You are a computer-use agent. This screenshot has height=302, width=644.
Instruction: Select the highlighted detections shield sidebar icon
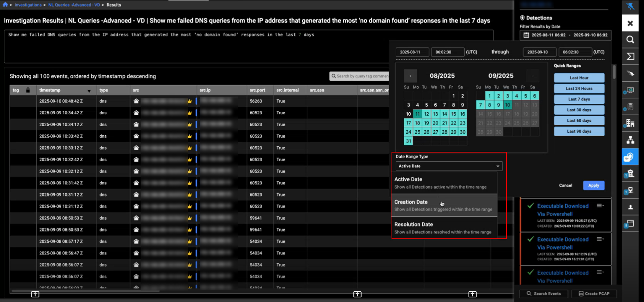630,157
